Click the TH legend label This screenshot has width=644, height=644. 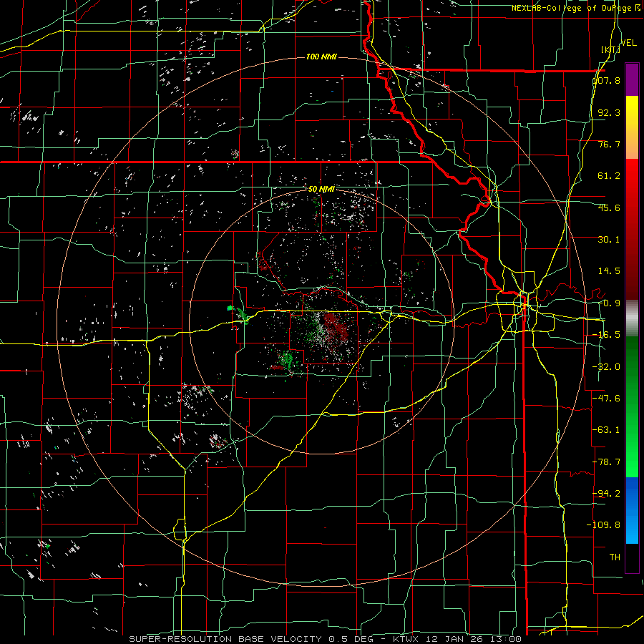tap(615, 557)
